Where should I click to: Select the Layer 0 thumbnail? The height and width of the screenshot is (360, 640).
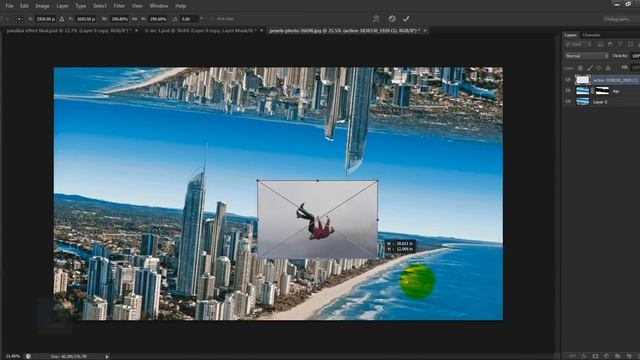point(582,102)
